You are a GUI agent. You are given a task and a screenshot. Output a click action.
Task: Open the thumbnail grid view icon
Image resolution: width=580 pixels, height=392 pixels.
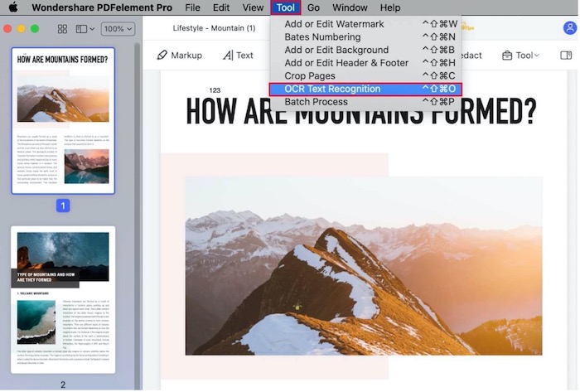pos(61,29)
